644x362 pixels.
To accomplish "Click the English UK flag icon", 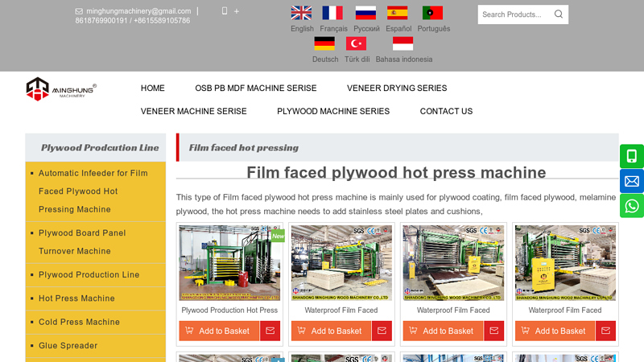I will (301, 13).
